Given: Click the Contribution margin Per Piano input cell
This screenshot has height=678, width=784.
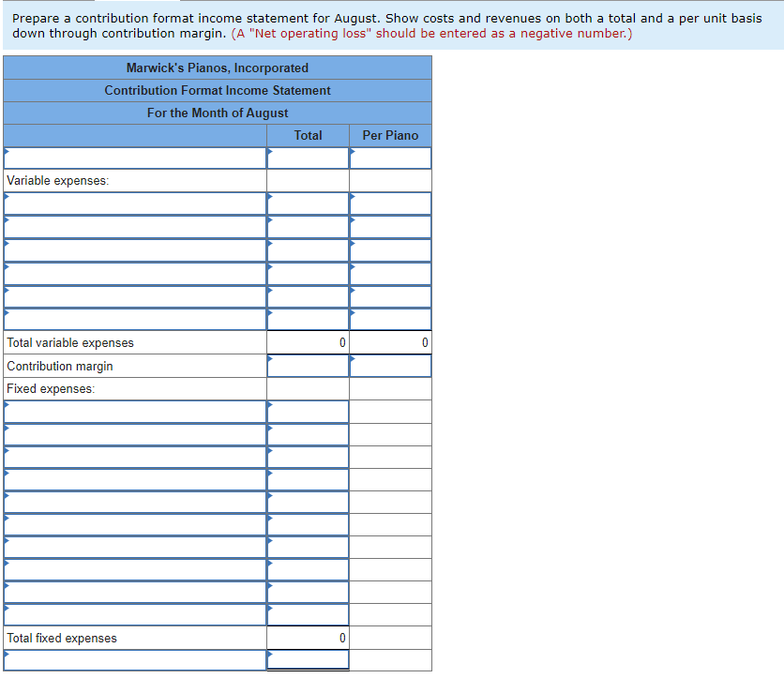Looking at the screenshot, I should [x=390, y=366].
